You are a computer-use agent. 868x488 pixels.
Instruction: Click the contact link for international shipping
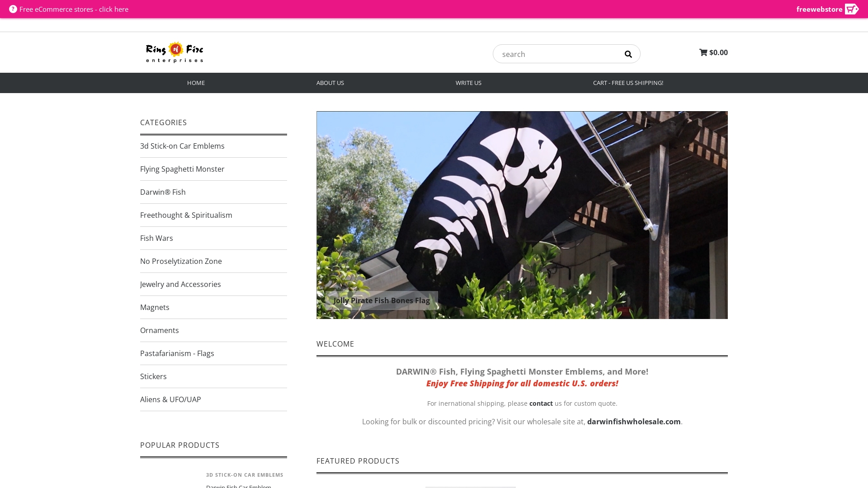click(541, 404)
